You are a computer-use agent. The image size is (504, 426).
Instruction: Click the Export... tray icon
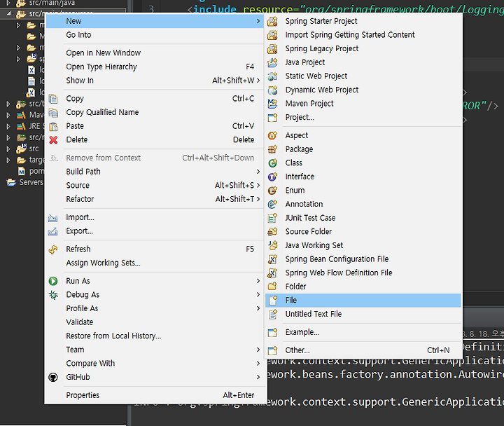(53, 231)
